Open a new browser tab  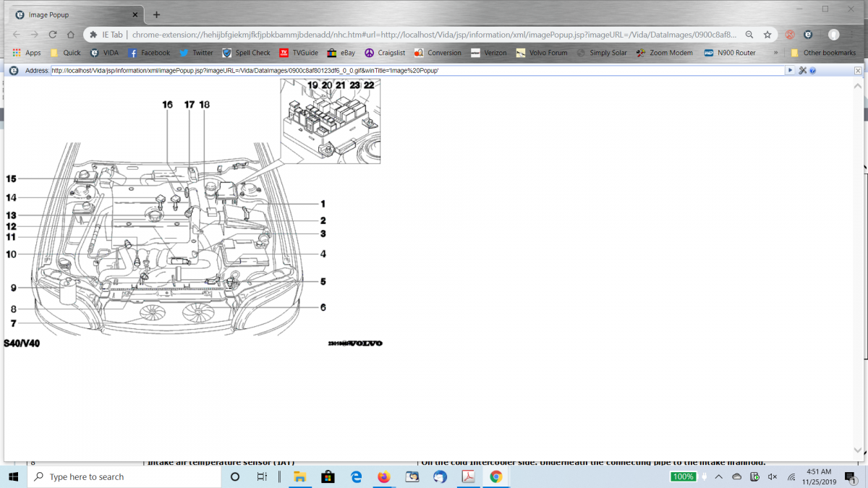(156, 14)
